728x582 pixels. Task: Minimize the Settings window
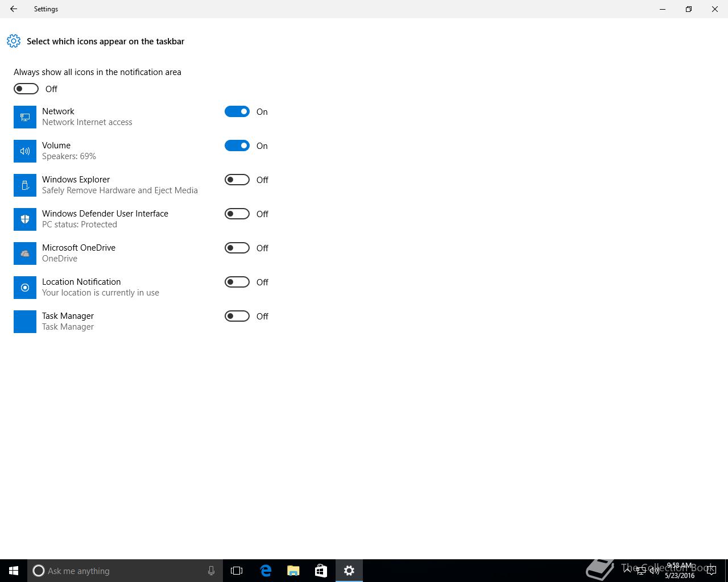(663, 9)
